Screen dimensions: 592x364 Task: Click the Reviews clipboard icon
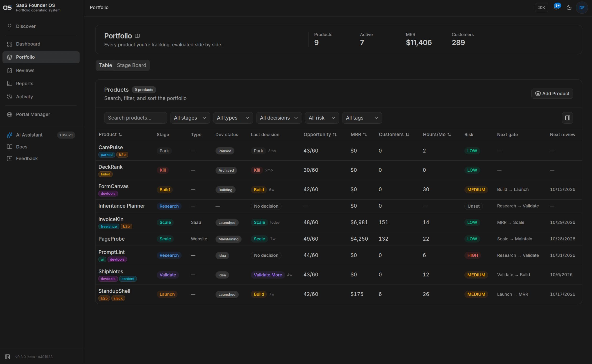coord(10,71)
